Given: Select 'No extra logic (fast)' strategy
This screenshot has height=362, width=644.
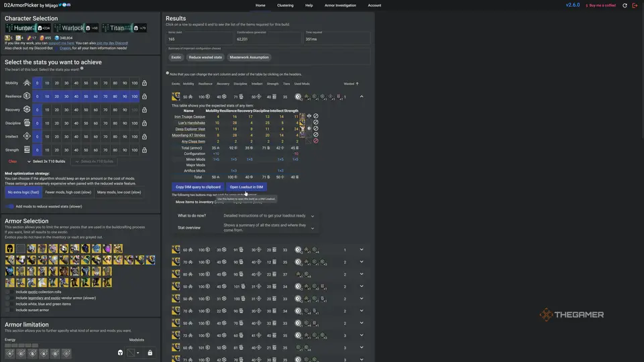Looking at the screenshot, I should coord(23,192).
